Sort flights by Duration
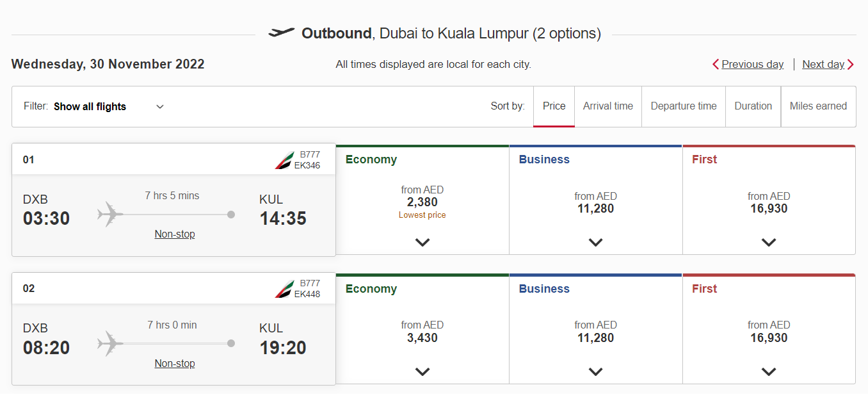Viewport: 868px width, 415px height. (753, 106)
